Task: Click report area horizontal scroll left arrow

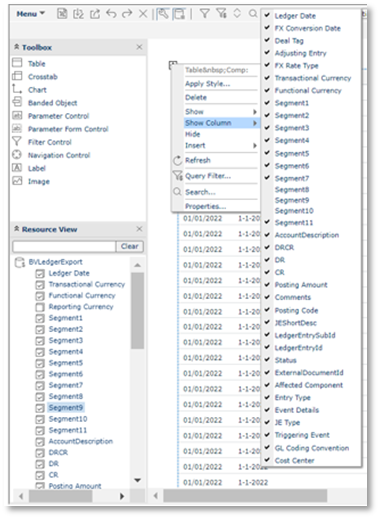Action: [155, 496]
